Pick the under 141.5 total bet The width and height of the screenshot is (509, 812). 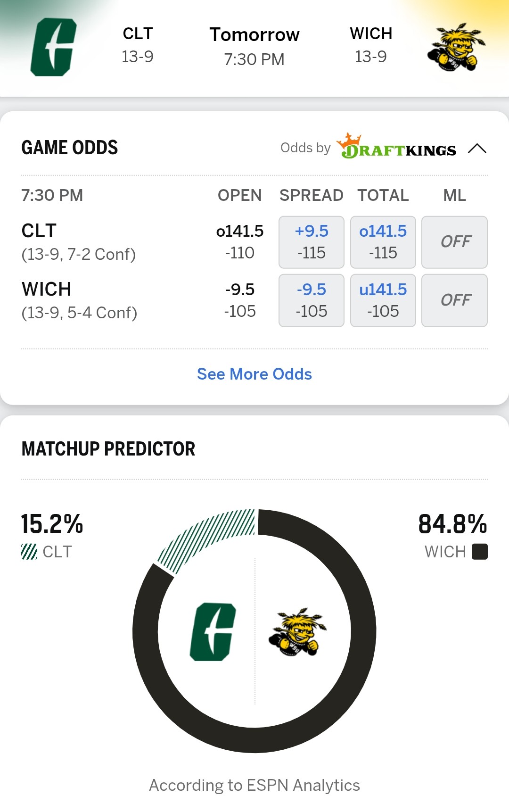point(383,300)
